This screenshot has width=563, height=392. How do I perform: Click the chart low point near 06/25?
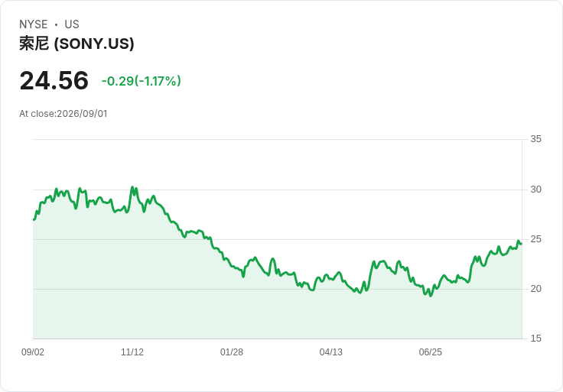pyautogui.click(x=431, y=296)
